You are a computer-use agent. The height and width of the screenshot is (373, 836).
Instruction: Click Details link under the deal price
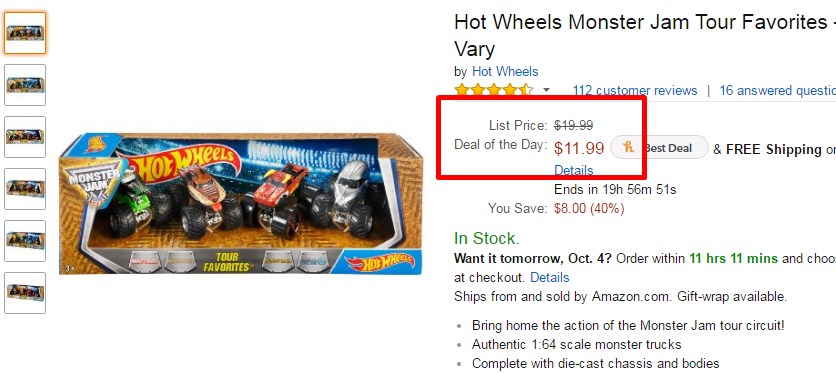pyautogui.click(x=574, y=171)
